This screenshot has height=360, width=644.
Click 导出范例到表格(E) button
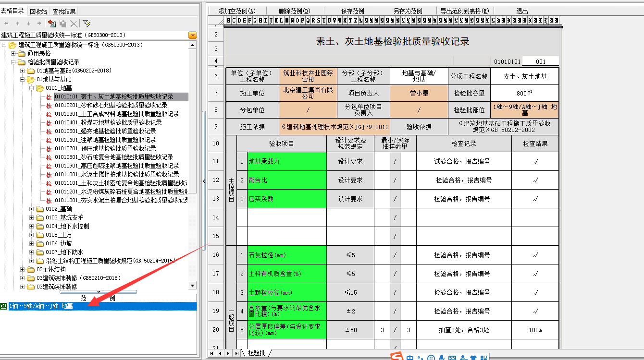coord(465,11)
